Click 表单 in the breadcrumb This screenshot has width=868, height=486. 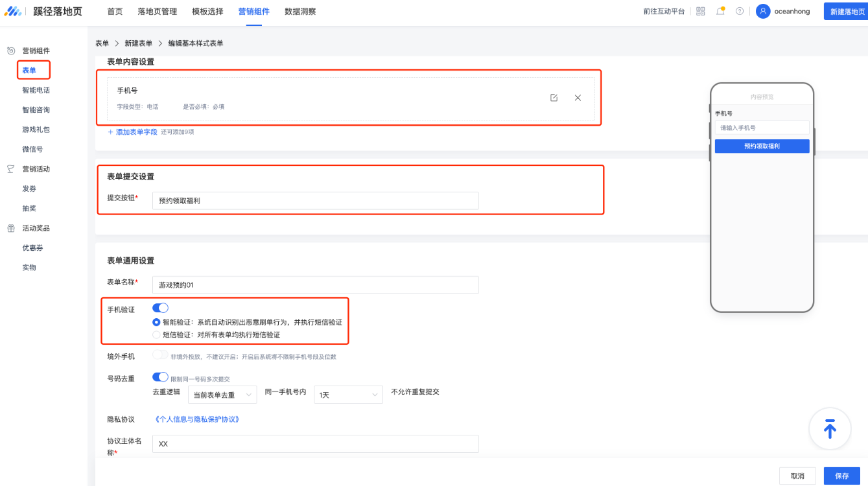[x=102, y=43]
